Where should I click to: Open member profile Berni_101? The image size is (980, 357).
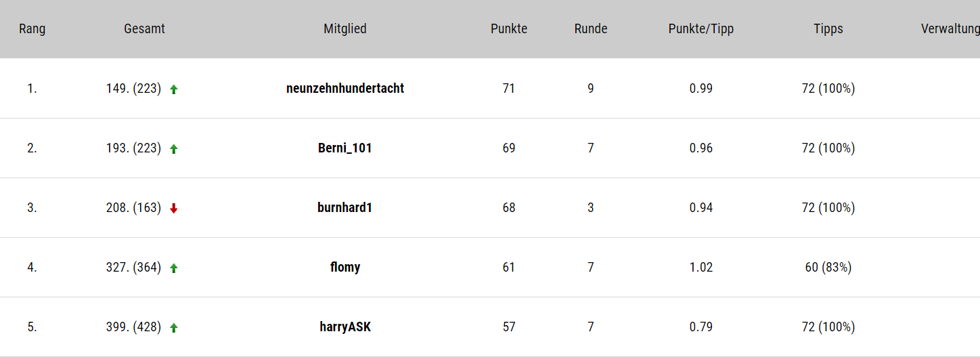[x=345, y=148]
